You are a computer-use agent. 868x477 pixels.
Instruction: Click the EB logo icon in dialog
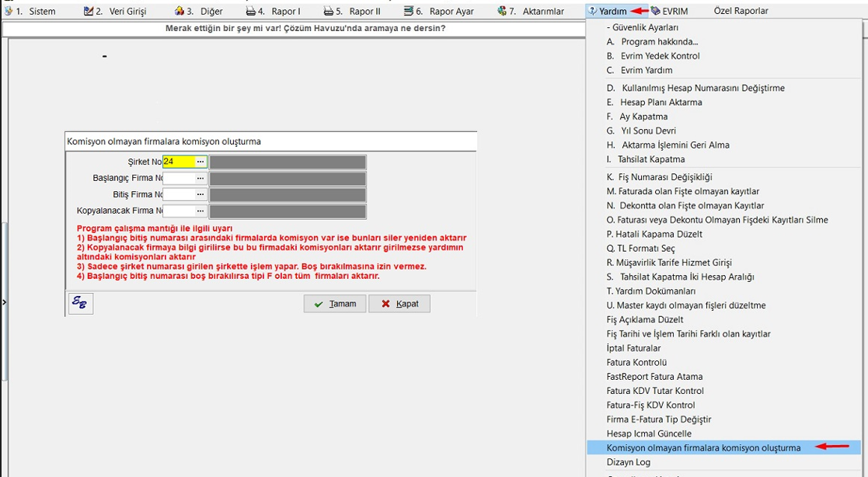[80, 303]
